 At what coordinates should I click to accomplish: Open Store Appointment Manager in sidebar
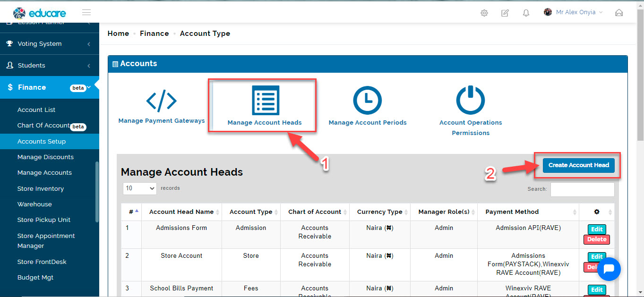click(x=46, y=241)
